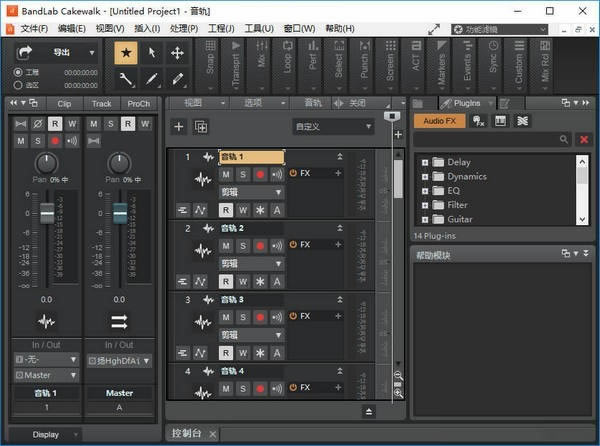The image size is (600, 446).
Task: Arm record on 音轨 1
Action: [x=260, y=174]
